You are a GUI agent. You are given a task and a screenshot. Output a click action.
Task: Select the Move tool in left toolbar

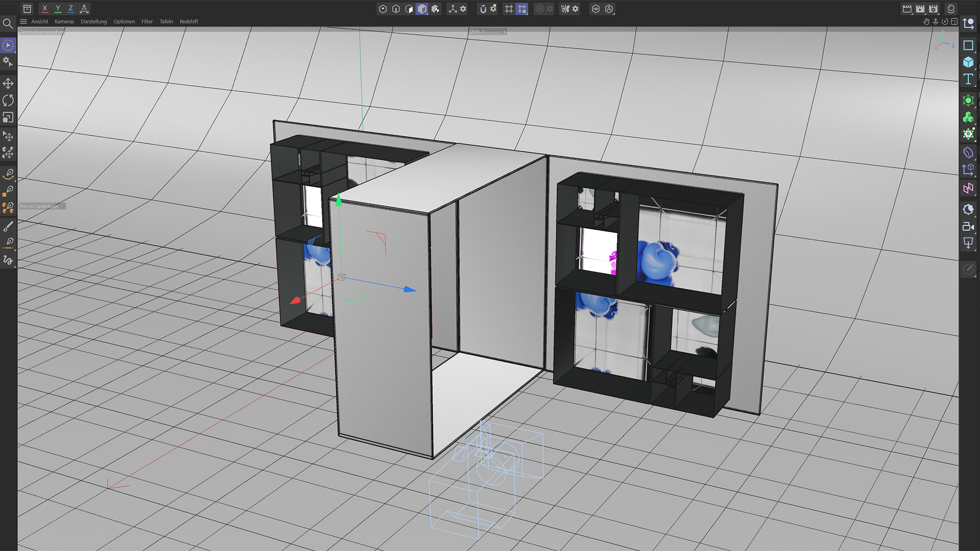(x=8, y=84)
